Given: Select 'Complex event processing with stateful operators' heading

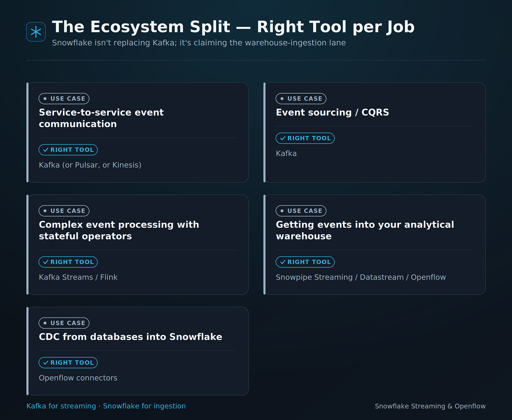Looking at the screenshot, I should [x=119, y=230].
